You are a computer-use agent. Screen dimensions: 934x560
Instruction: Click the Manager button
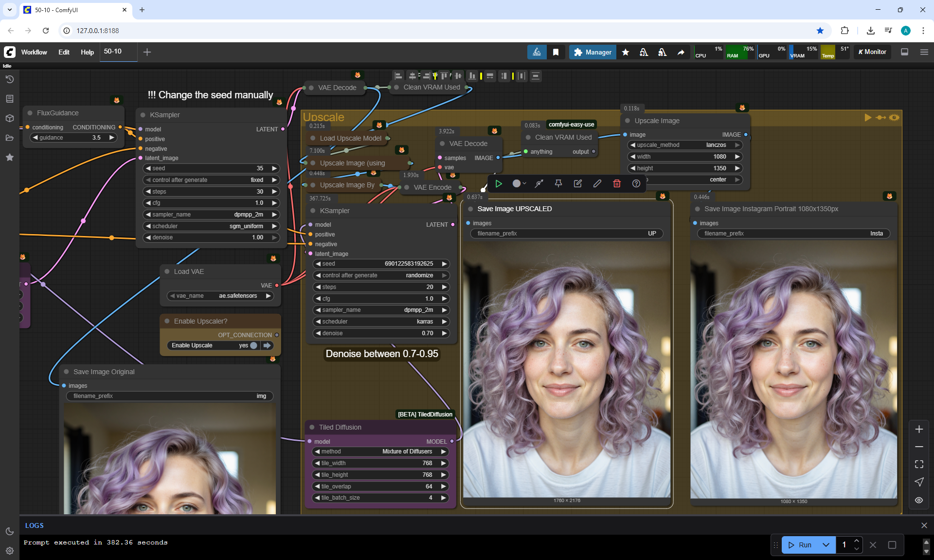pos(593,52)
